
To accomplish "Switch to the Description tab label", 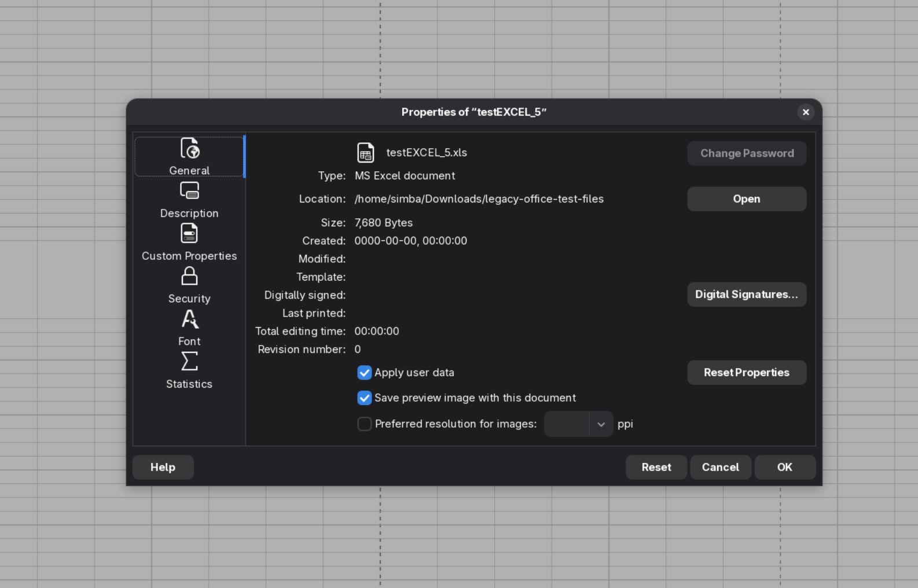I will point(189,213).
